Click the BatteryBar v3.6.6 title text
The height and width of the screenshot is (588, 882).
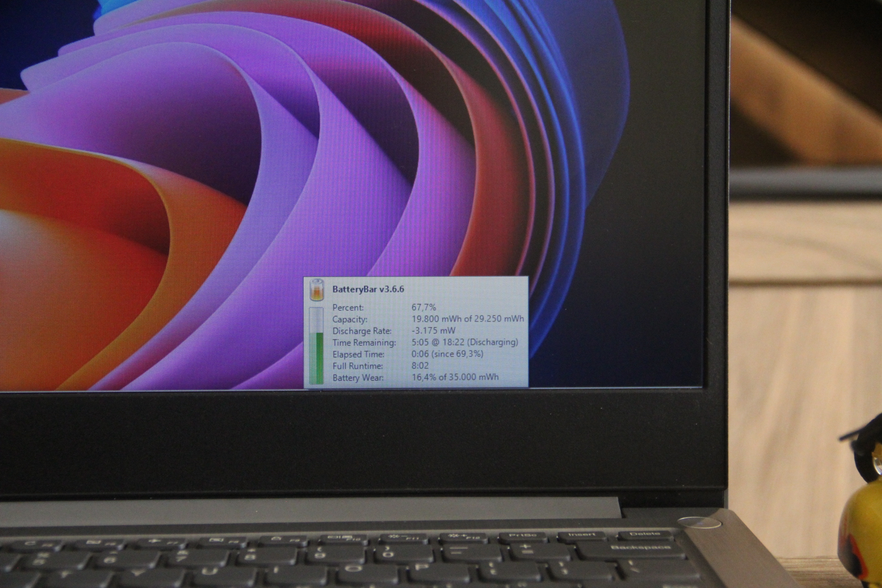coord(368,289)
